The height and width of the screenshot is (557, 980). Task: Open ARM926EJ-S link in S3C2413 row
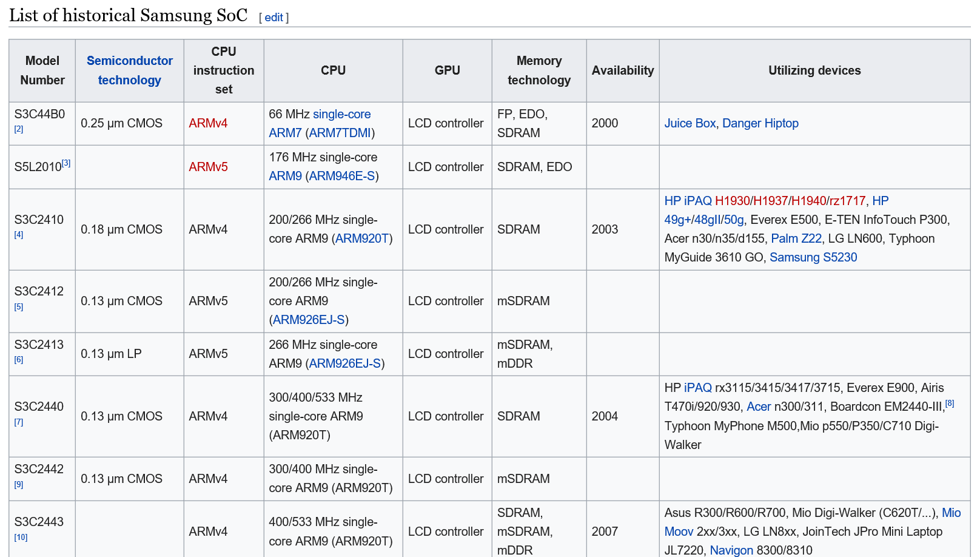pyautogui.click(x=345, y=363)
